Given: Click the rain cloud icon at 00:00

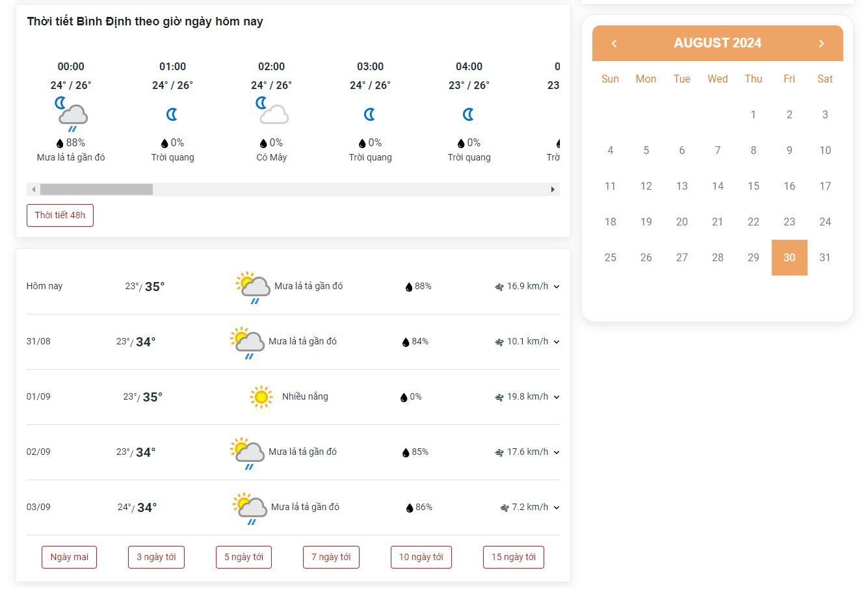Looking at the screenshot, I should 72,114.
